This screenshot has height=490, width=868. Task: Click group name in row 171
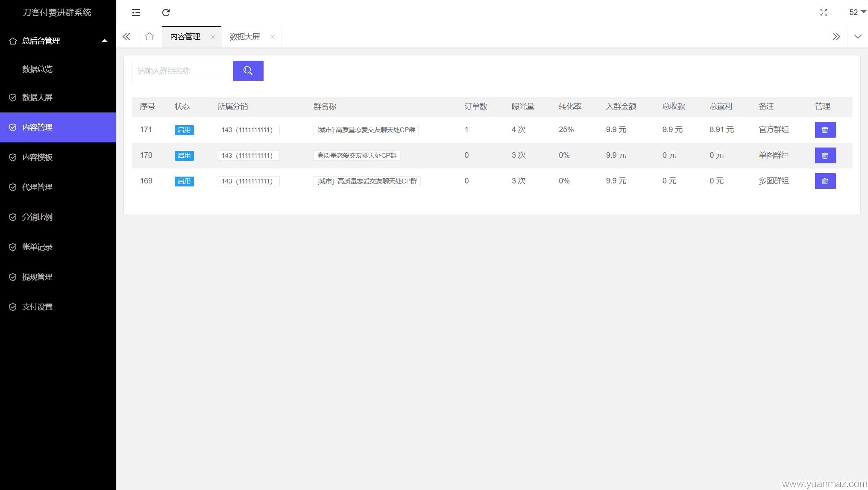point(366,130)
